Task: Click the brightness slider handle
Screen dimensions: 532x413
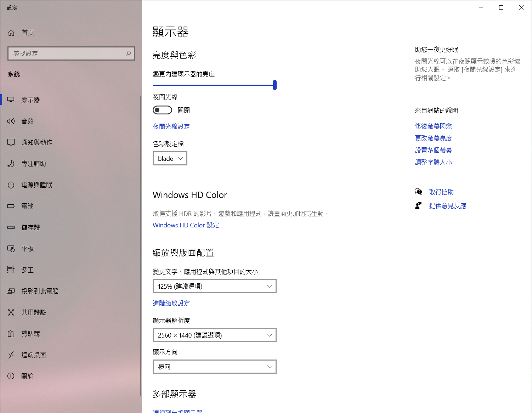Action: [275, 85]
